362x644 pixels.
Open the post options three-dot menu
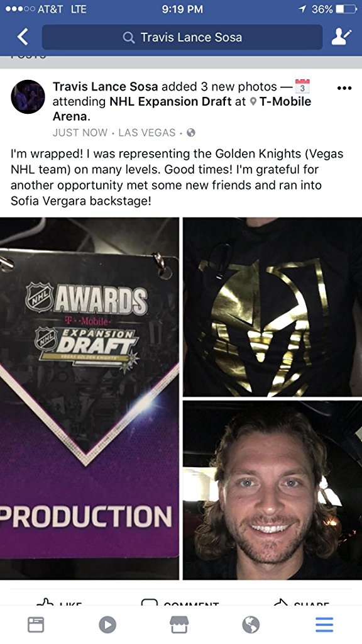click(x=344, y=88)
